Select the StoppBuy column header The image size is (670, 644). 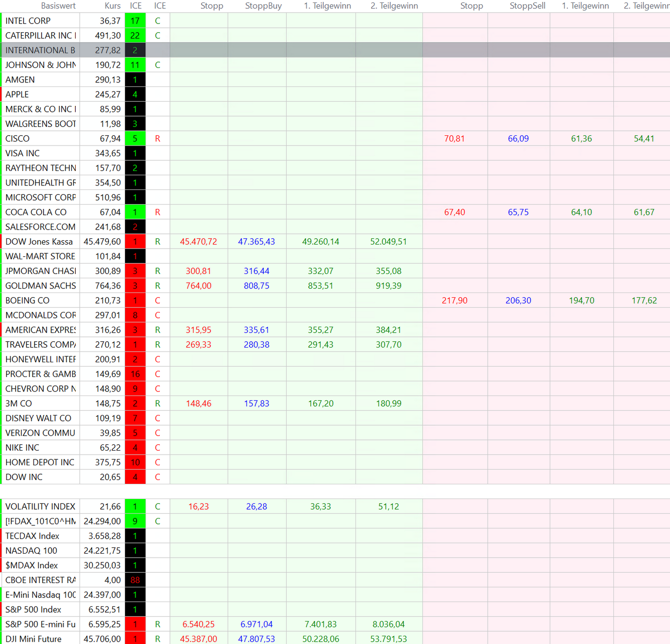263,6
